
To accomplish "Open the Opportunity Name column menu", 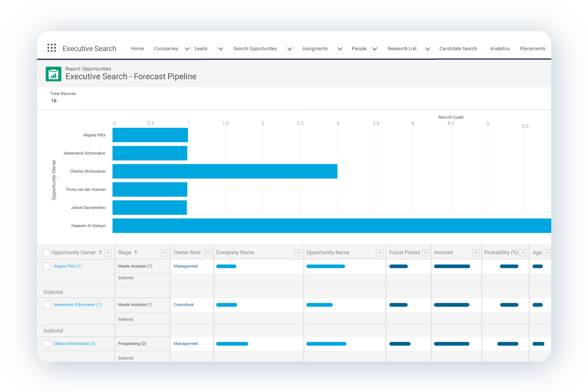I will coord(380,253).
